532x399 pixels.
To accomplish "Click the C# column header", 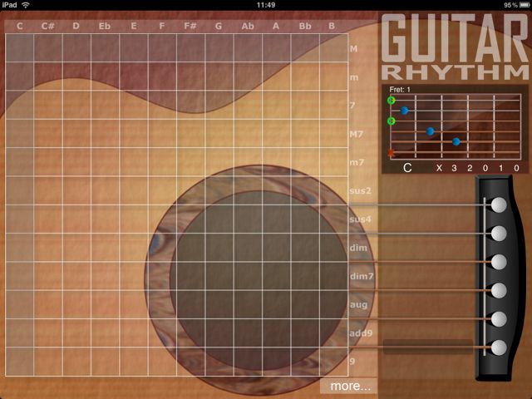I will (48, 26).
